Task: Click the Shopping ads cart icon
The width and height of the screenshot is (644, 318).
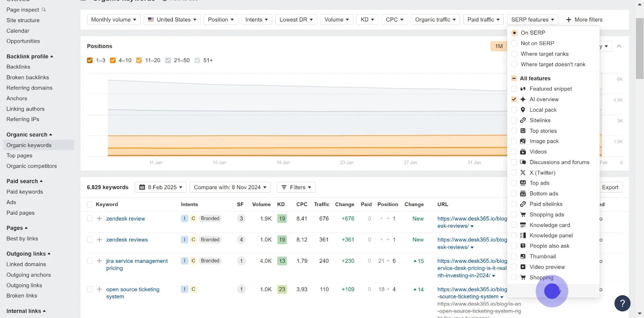Action: click(523, 214)
